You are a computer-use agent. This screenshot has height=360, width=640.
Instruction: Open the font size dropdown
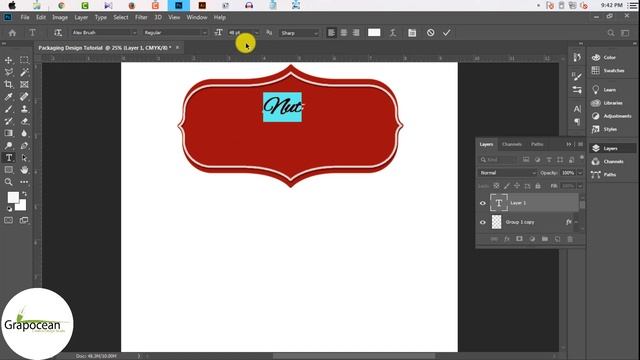[256, 33]
